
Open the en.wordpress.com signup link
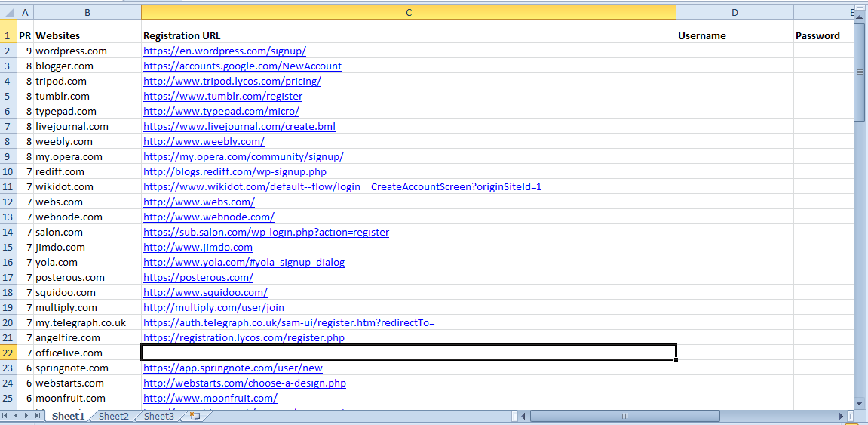[225, 51]
